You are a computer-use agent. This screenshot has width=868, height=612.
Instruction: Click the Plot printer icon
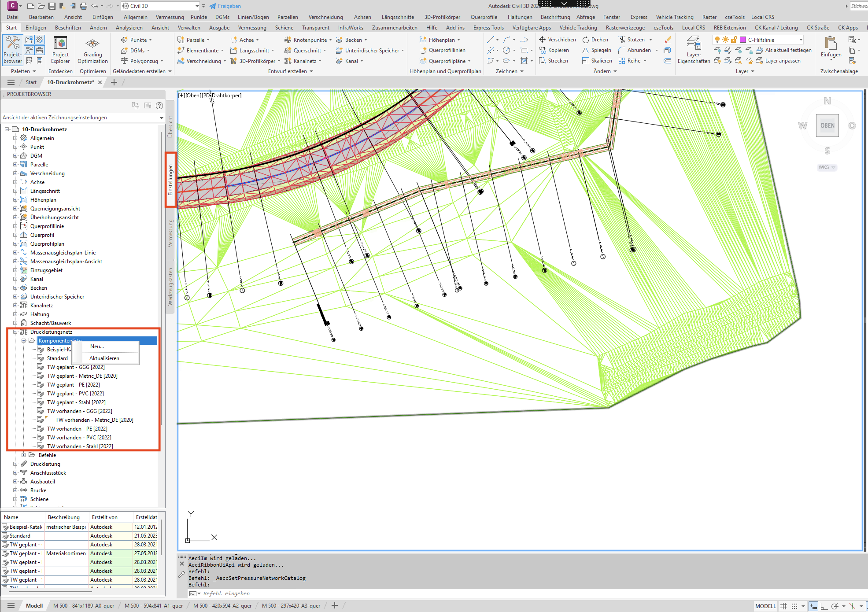84,6
